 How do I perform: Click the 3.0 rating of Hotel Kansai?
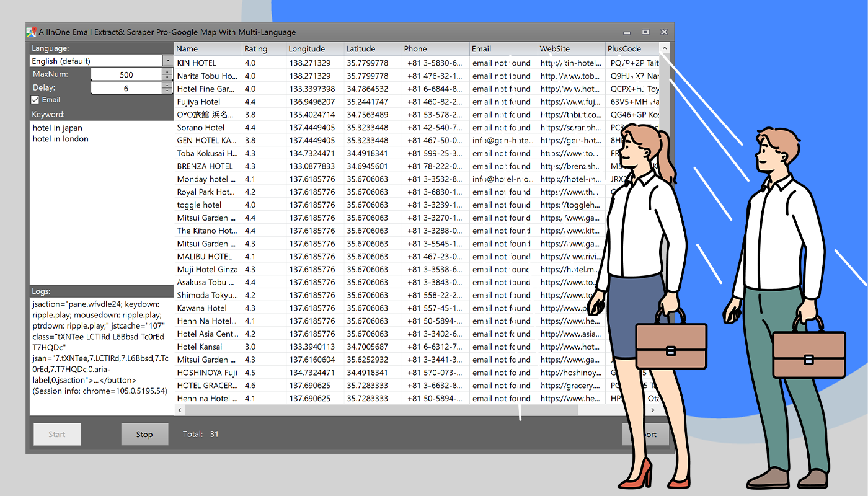point(250,347)
